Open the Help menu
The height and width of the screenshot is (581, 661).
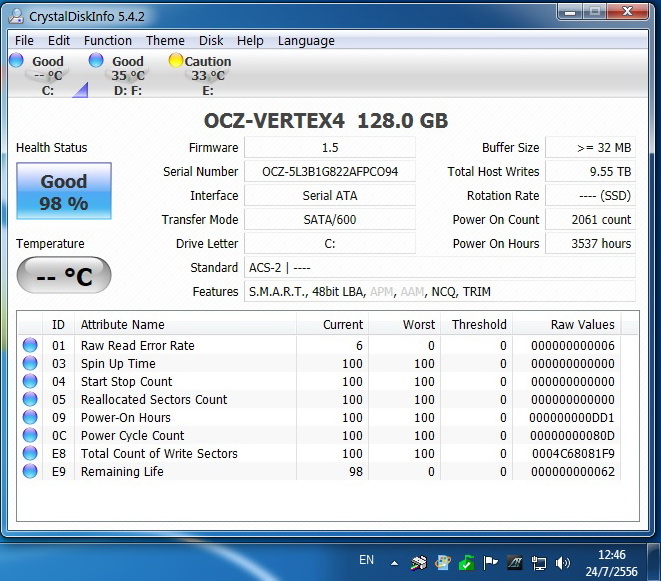(x=250, y=40)
